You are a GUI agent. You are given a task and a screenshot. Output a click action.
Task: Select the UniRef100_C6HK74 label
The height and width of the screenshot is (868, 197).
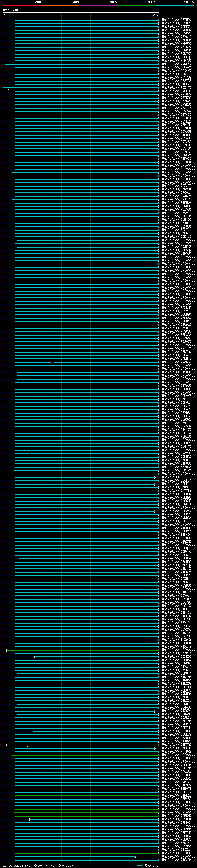pyautogui.click(x=176, y=515)
